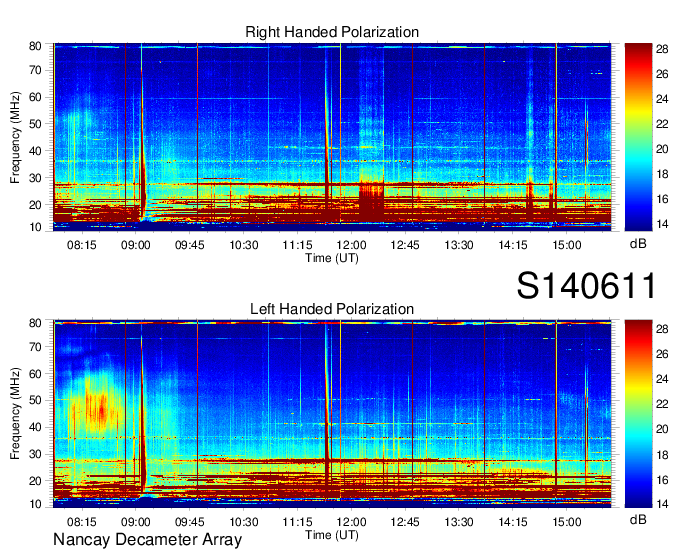680x552 pixels.
Task: Click the 12:45 tick on the right-handed time axis
Action: (405, 245)
